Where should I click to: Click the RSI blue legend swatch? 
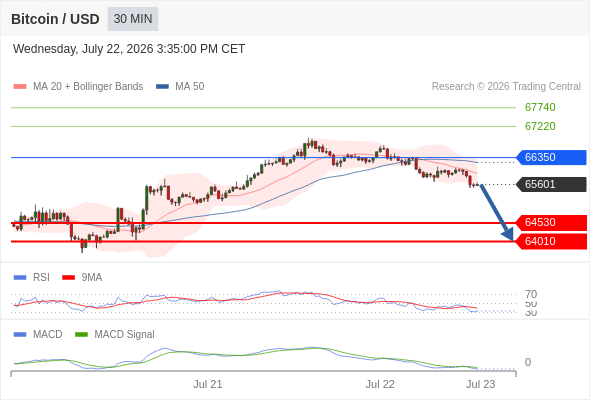20,278
